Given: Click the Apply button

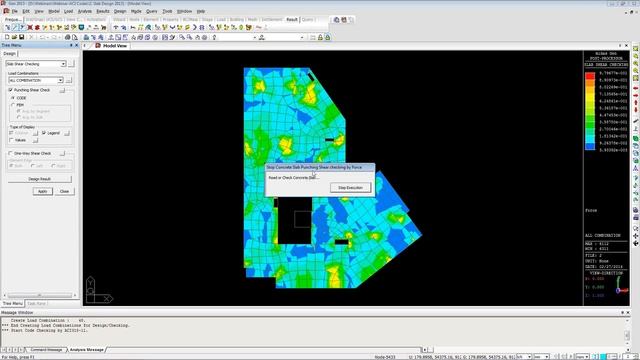Looking at the screenshot, I should 42,191.
